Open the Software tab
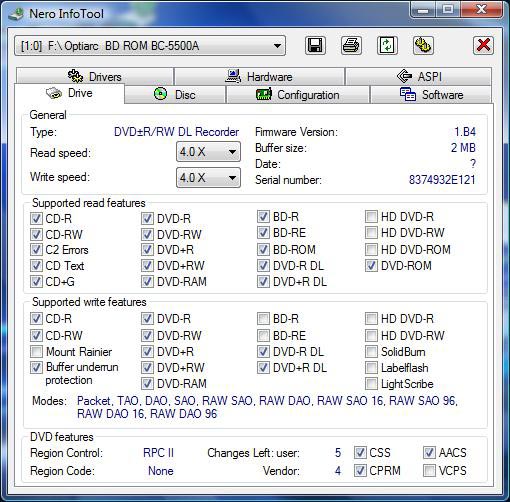The height and width of the screenshot is (502, 510). [431, 95]
